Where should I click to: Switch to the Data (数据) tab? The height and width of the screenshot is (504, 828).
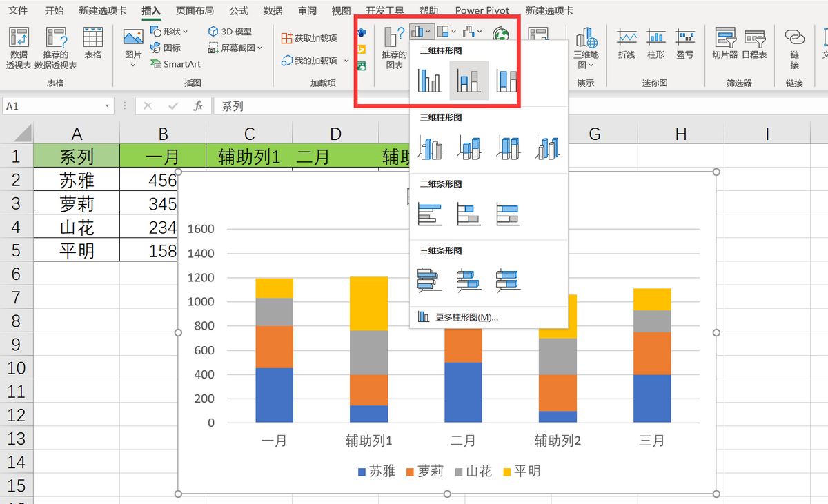tap(273, 10)
